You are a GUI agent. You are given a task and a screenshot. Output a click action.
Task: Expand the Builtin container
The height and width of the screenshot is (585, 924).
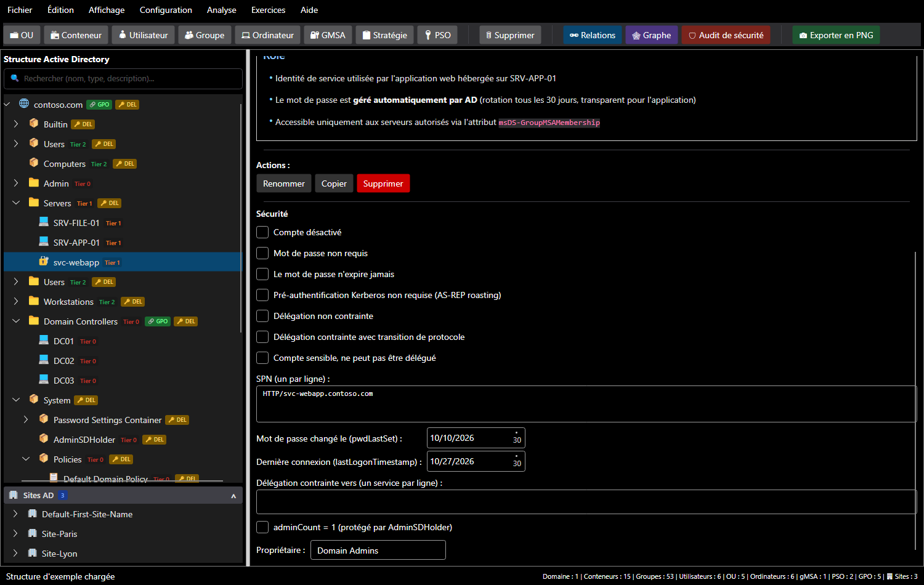pos(16,124)
